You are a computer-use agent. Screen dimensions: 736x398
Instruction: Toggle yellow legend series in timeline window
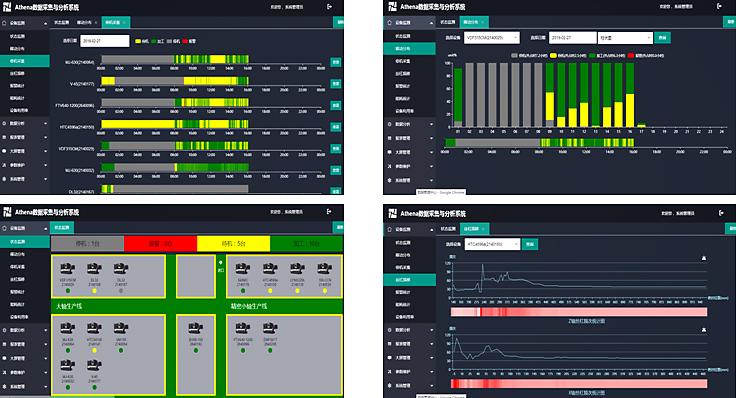(142, 41)
